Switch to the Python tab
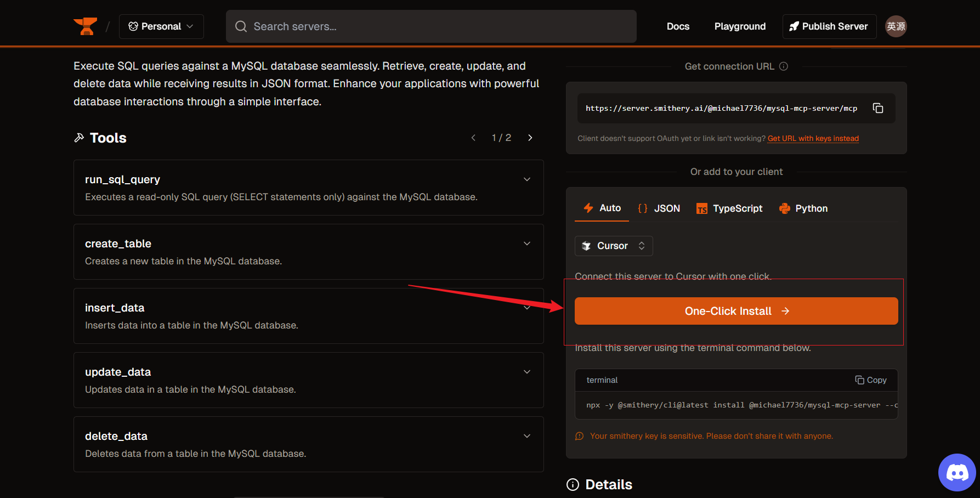This screenshot has height=498, width=980. click(x=803, y=208)
